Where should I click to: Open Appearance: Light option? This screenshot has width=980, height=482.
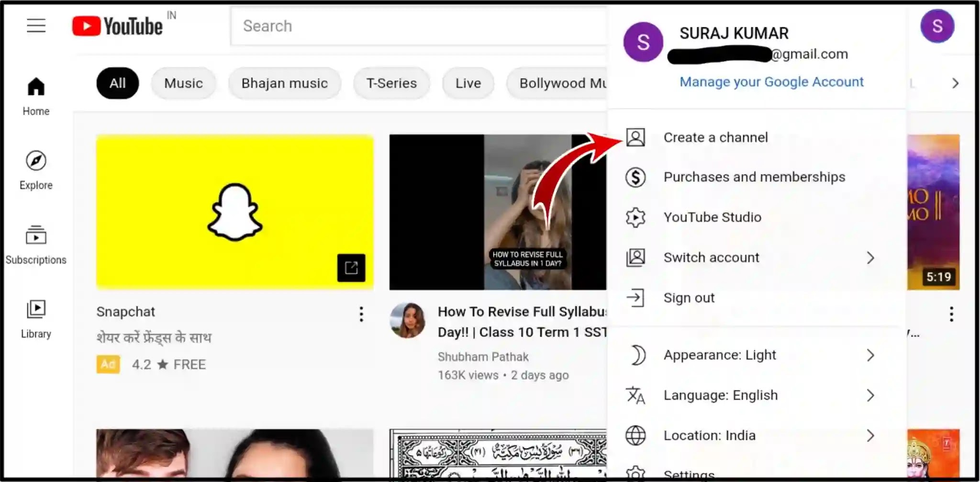756,355
